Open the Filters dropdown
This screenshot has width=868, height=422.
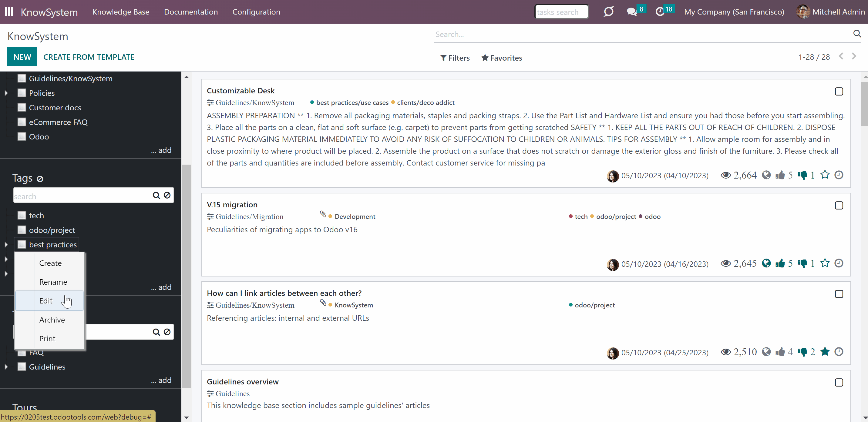point(455,58)
